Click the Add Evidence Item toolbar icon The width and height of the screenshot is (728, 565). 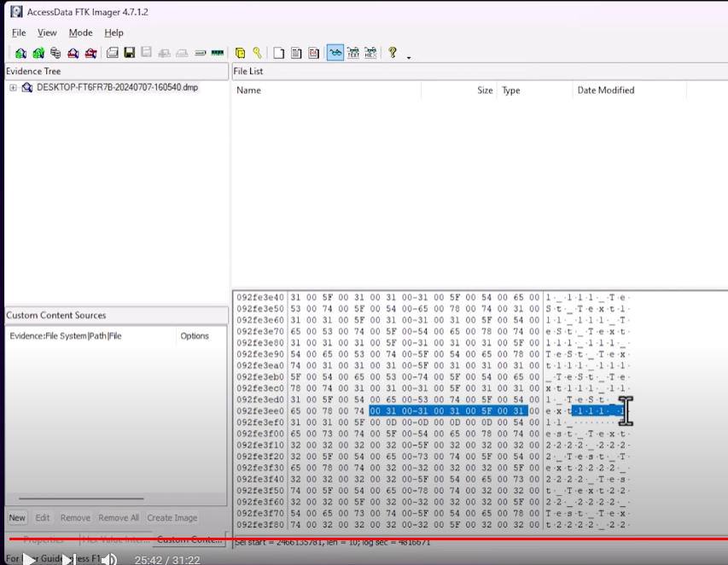click(x=20, y=53)
